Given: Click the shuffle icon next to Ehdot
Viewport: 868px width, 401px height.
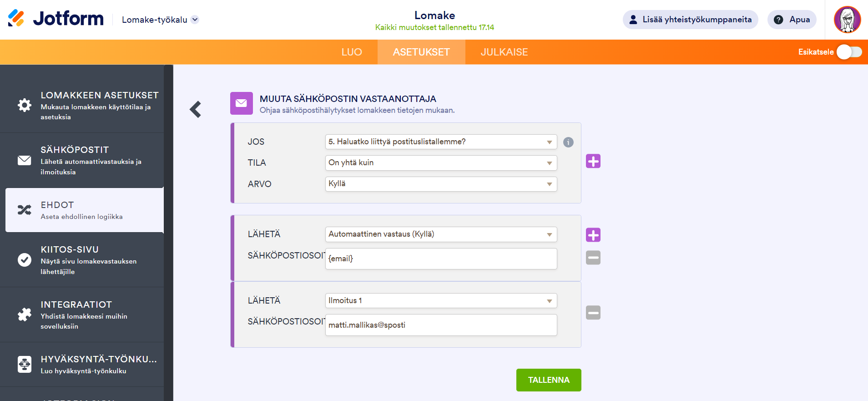Looking at the screenshot, I should (25, 210).
